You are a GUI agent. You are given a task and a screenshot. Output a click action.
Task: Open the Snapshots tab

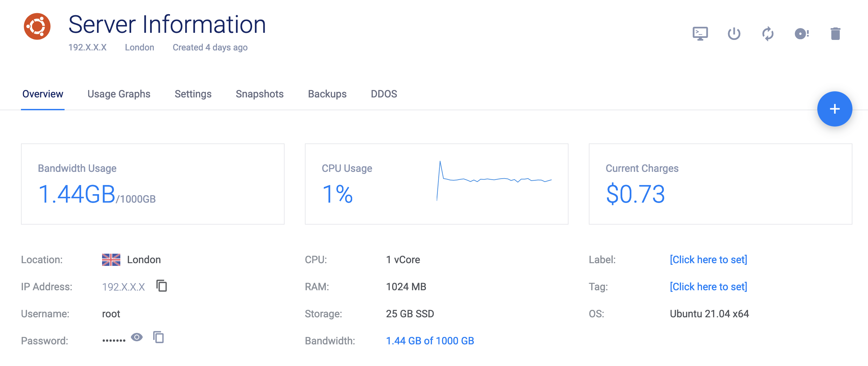pos(259,94)
